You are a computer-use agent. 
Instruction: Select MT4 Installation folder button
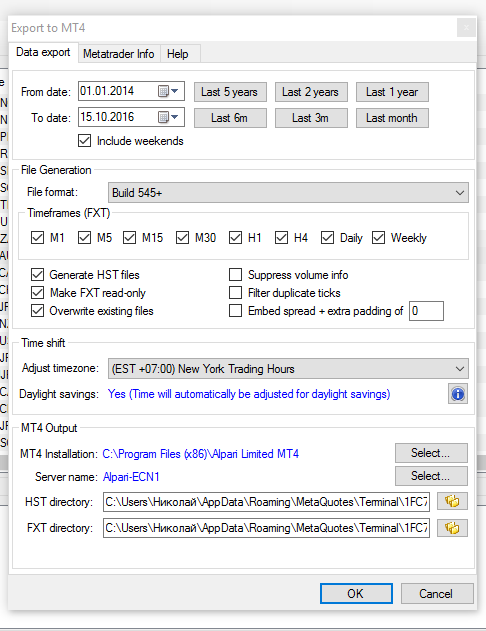click(x=431, y=453)
